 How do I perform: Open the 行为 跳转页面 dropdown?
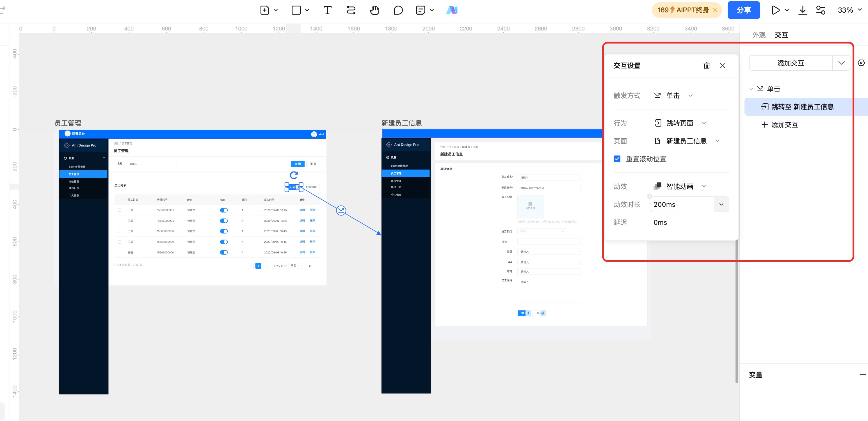[680, 123]
